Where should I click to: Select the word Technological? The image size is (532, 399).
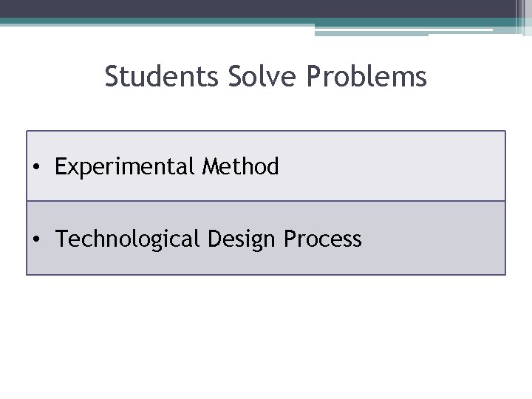(x=127, y=239)
